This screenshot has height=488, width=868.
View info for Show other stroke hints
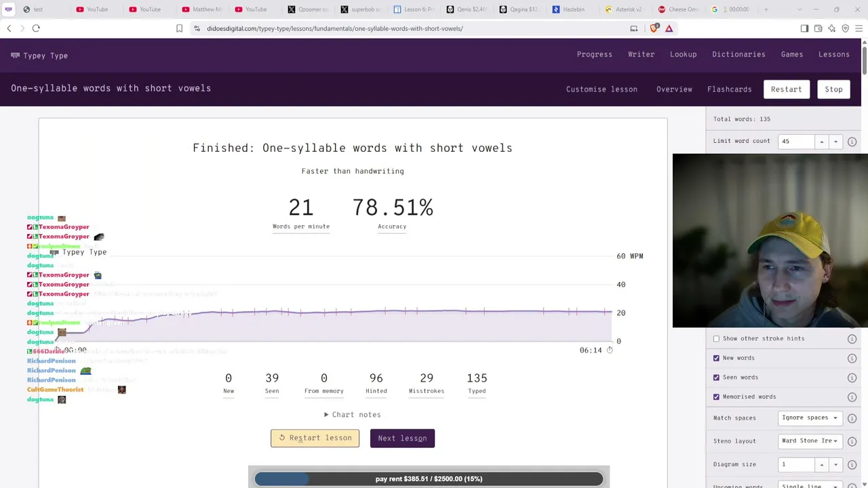(852, 339)
